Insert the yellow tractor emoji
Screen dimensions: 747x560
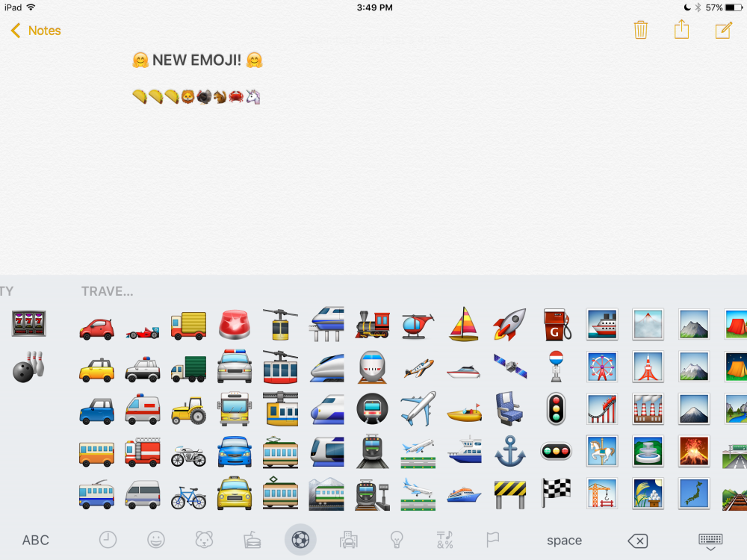[188, 409]
